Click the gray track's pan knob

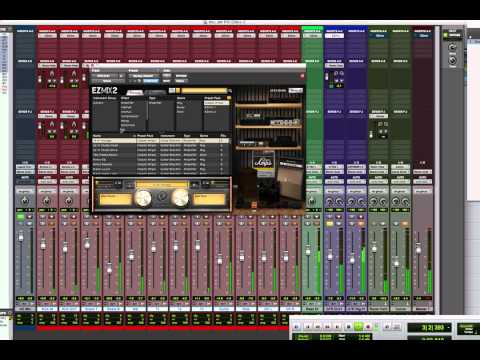25,201
